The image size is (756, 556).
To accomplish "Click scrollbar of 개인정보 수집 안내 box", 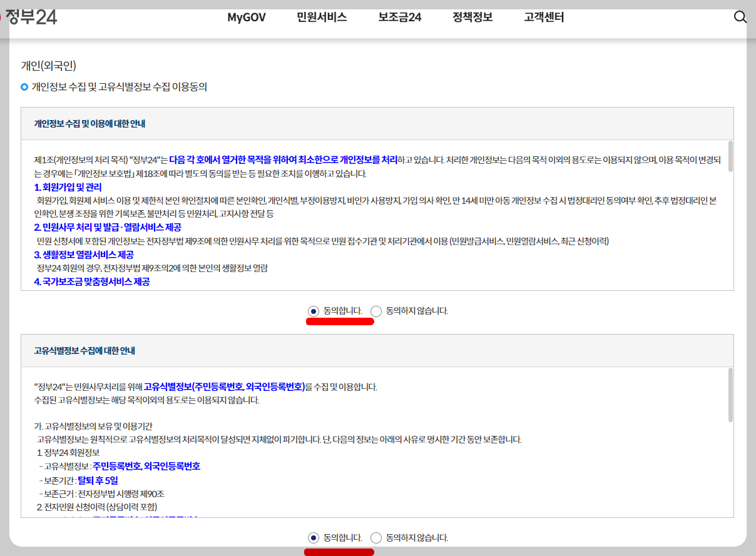I will point(731,156).
